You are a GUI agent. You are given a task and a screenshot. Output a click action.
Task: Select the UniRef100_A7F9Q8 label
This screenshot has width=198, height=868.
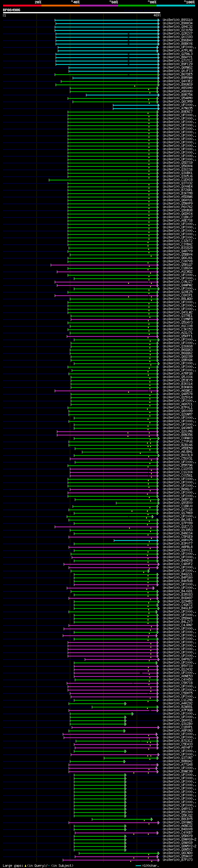(x=177, y=710)
